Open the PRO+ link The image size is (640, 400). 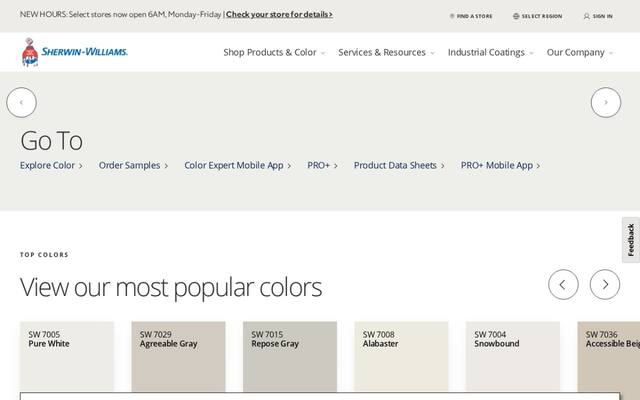(322, 165)
